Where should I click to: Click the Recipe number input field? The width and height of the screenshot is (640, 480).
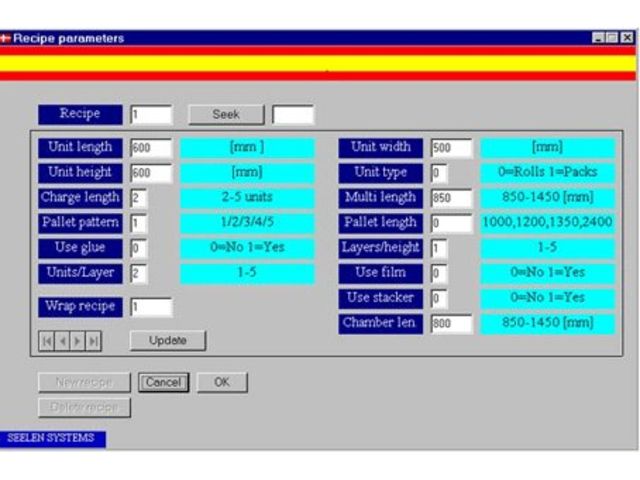coord(151,115)
